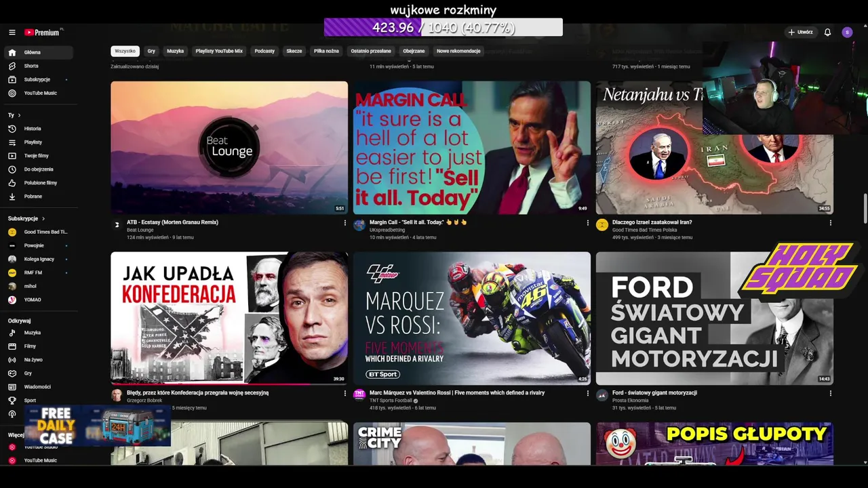
Task: Open Muzyka in the Odkrywaj section
Action: [x=38, y=333]
